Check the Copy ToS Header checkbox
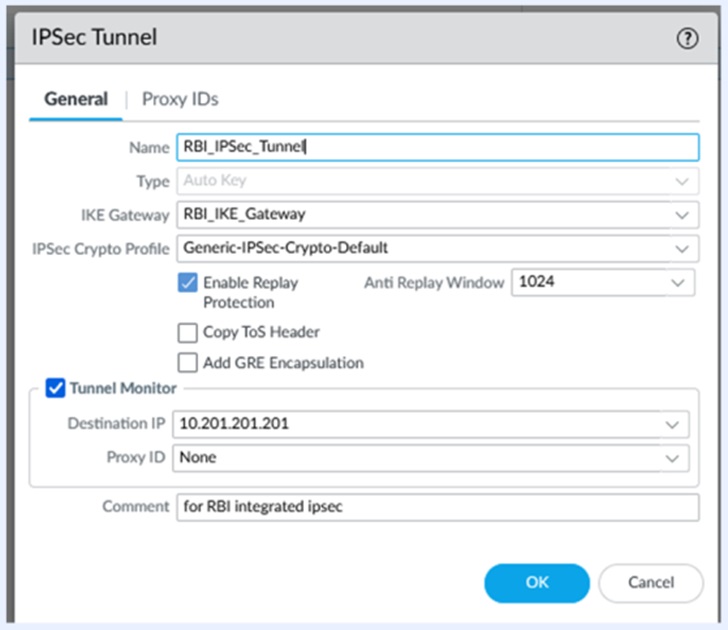The width and height of the screenshot is (728, 630). click(187, 332)
